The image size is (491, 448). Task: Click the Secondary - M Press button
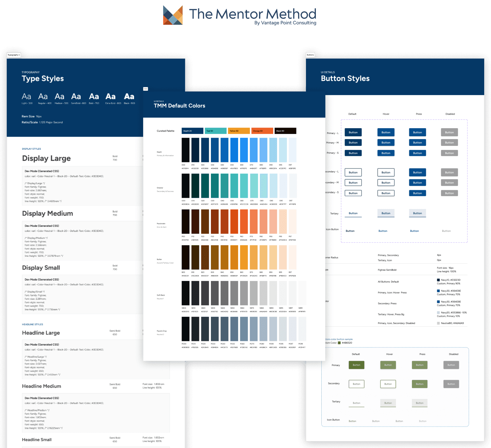click(x=417, y=183)
